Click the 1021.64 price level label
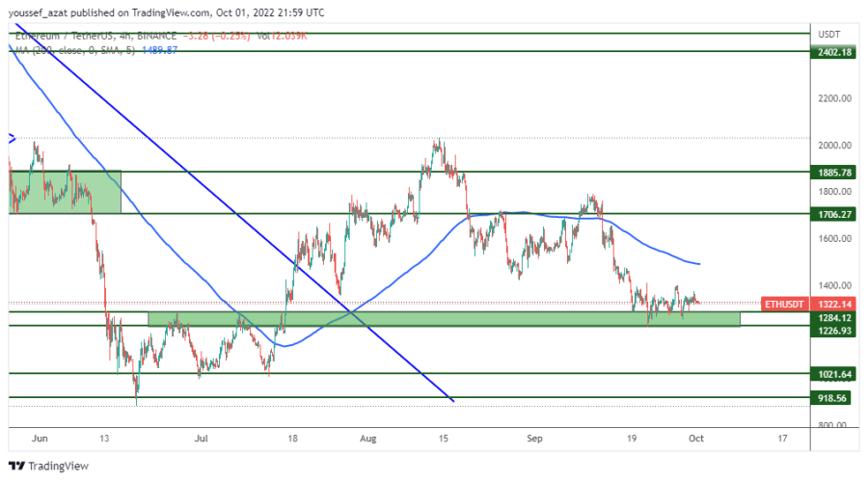Viewport: 868px width, 481px height. coord(833,374)
